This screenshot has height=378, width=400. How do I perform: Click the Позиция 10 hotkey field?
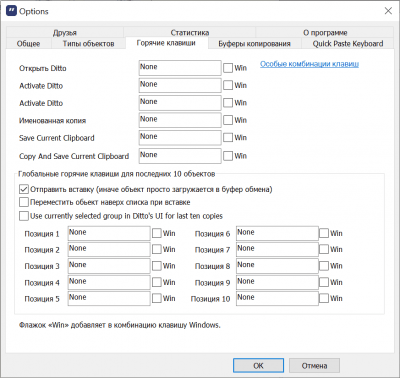pyautogui.click(x=277, y=298)
